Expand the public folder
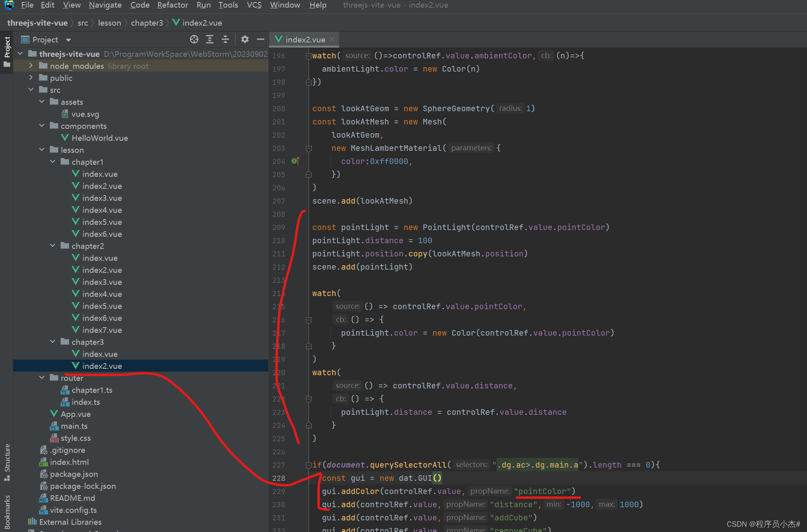The height and width of the screenshot is (532, 807). tap(31, 78)
